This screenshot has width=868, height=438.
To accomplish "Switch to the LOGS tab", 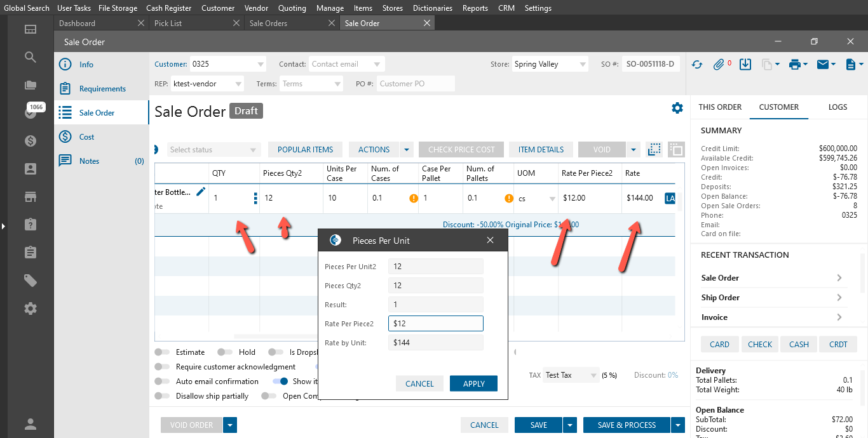I will pyautogui.click(x=837, y=107).
